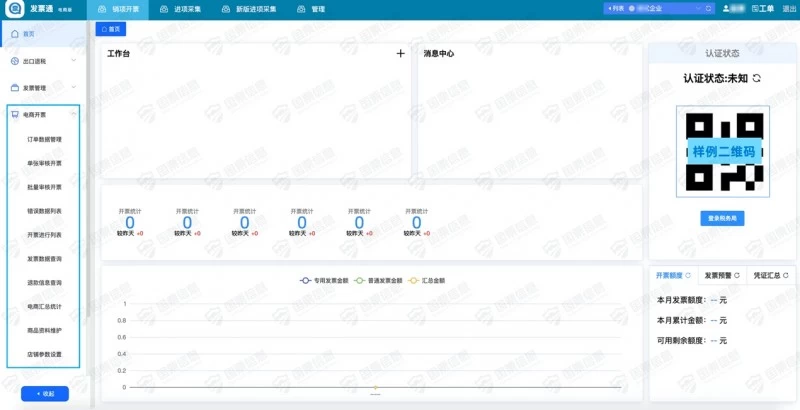Click the user avatar icon in header

pos(726,8)
